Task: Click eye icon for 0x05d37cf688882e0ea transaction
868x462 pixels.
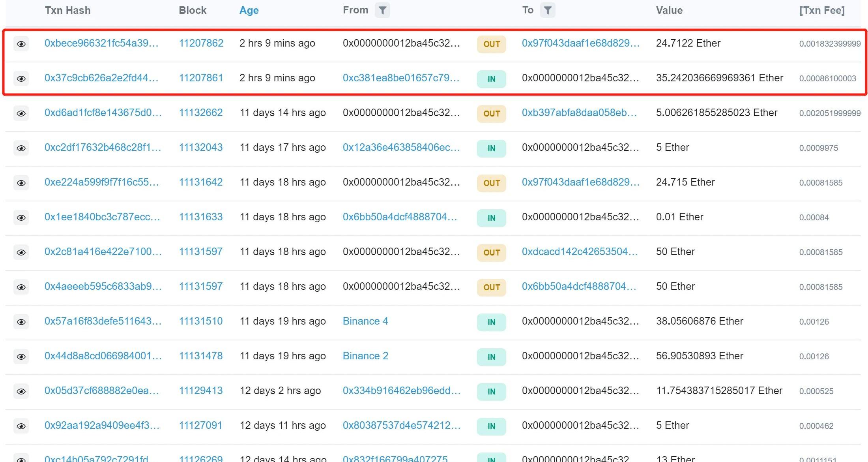Action: [21, 391]
